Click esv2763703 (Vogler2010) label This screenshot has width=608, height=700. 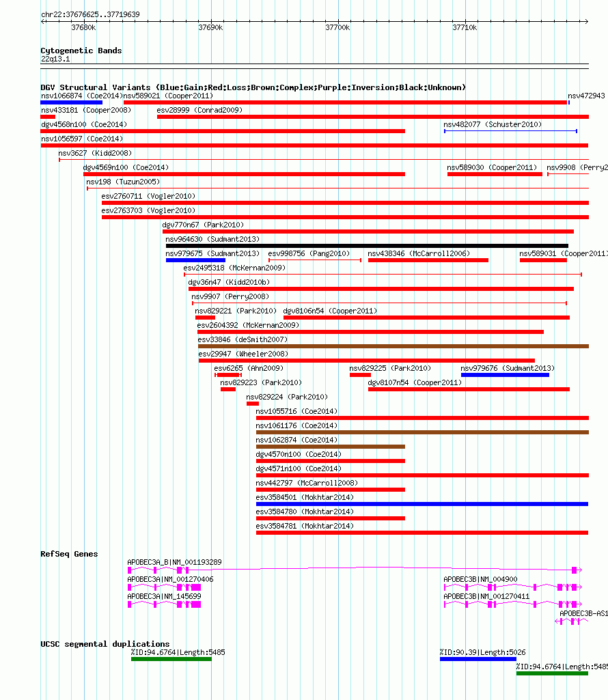click(x=148, y=210)
